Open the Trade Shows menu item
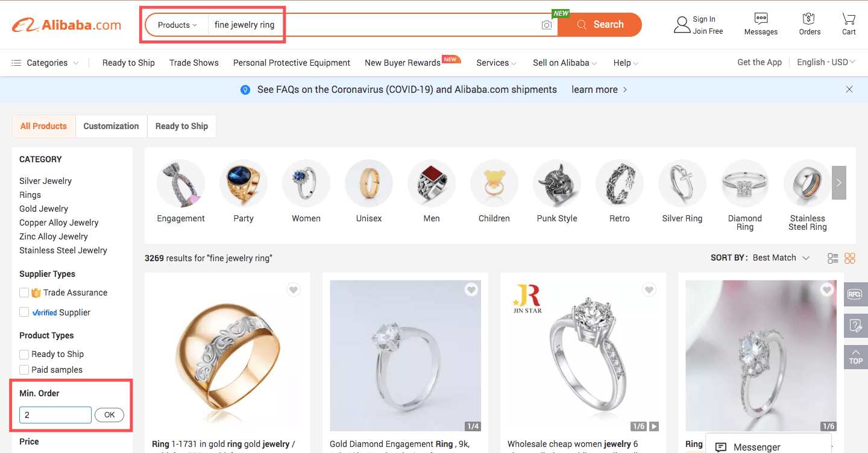This screenshot has width=868, height=453. [193, 63]
